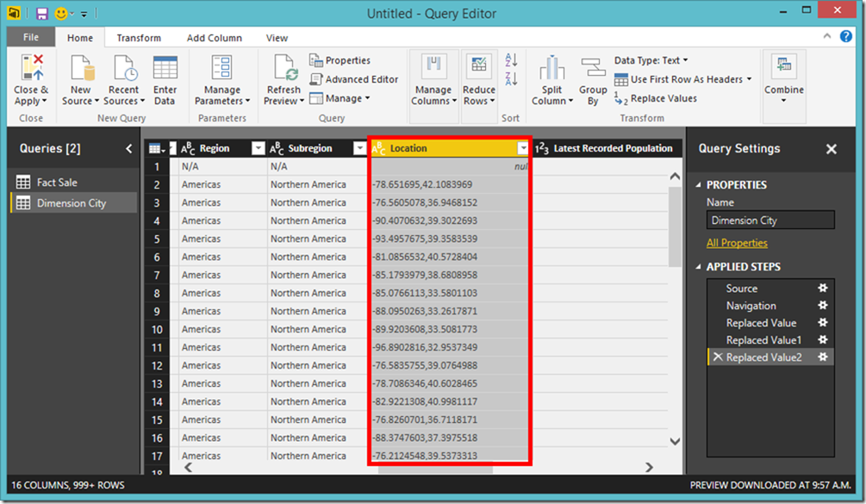This screenshot has width=866, height=504.
Task: Open the Replaced Value2 step gear
Action: pos(822,358)
